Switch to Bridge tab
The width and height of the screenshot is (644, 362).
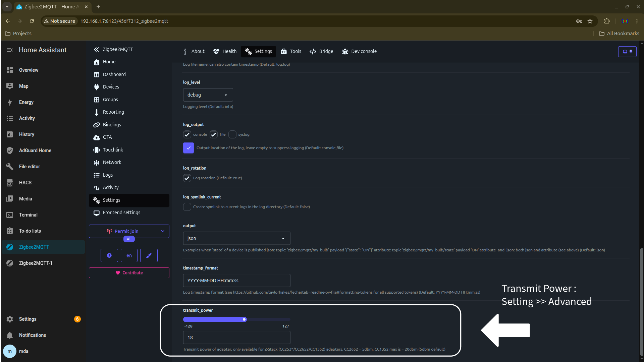[x=321, y=51]
